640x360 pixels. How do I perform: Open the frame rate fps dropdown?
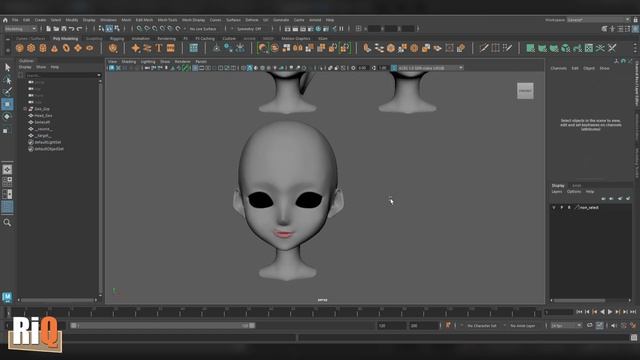click(x=566, y=326)
